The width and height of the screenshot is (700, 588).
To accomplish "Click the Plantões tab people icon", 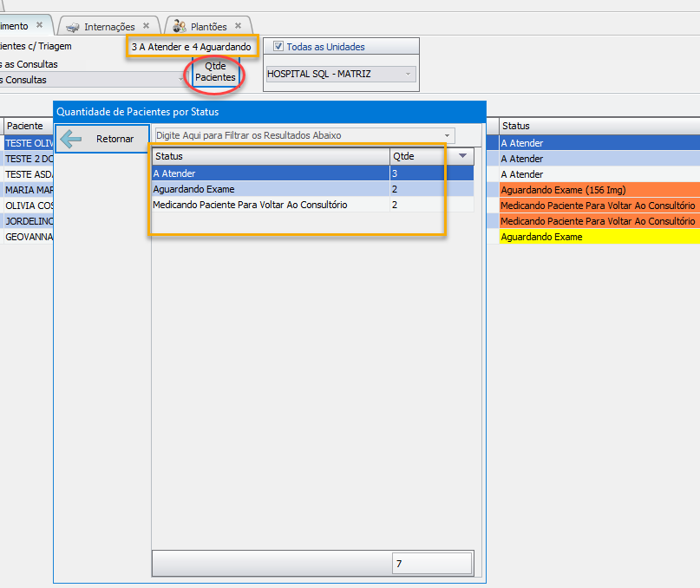I will [179, 27].
